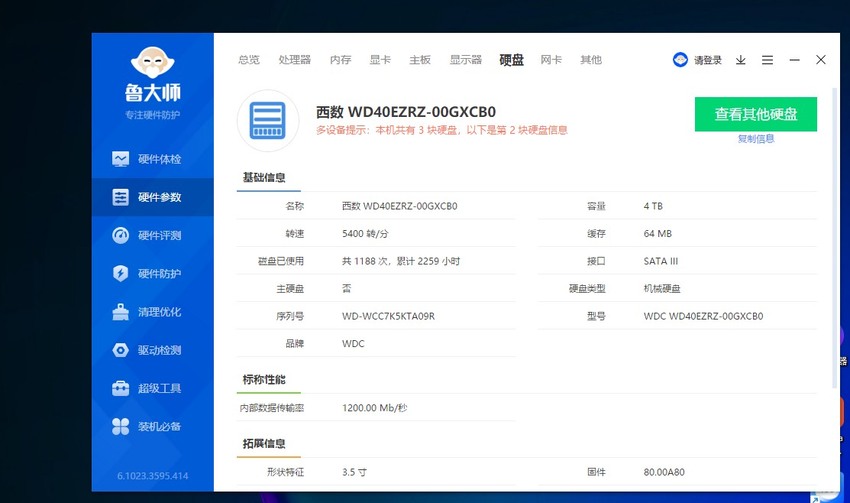Click the brand value WDC

coord(353,344)
